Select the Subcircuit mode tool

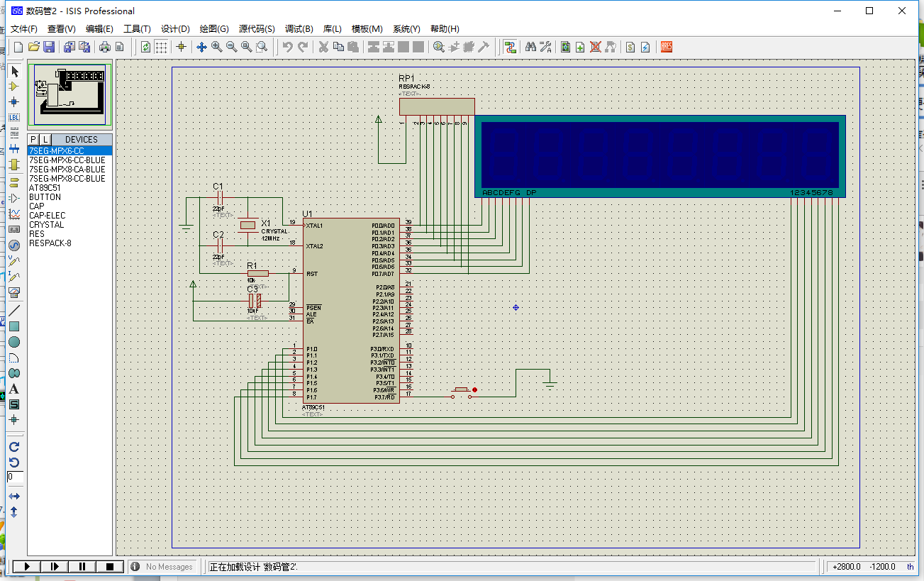tap(14, 165)
